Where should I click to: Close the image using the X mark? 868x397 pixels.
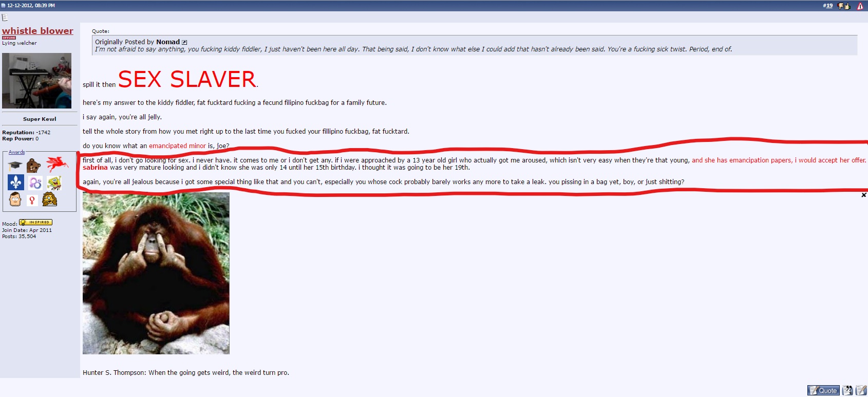(x=863, y=195)
